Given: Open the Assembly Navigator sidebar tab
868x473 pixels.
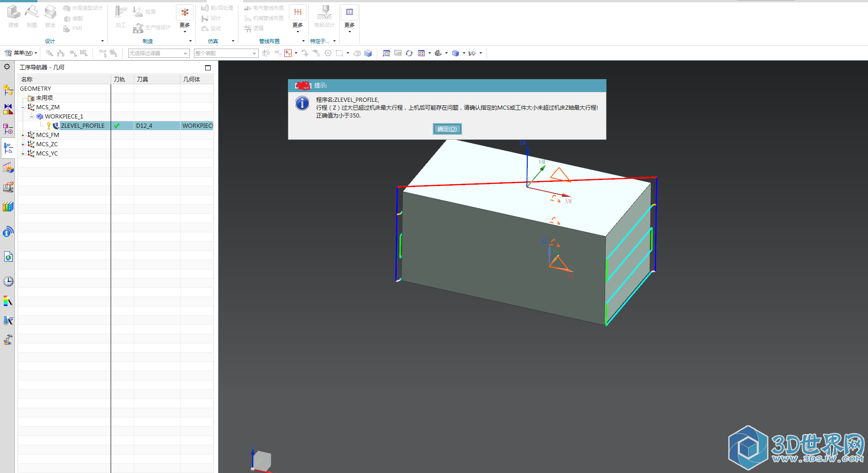Looking at the screenshot, I should [x=8, y=89].
